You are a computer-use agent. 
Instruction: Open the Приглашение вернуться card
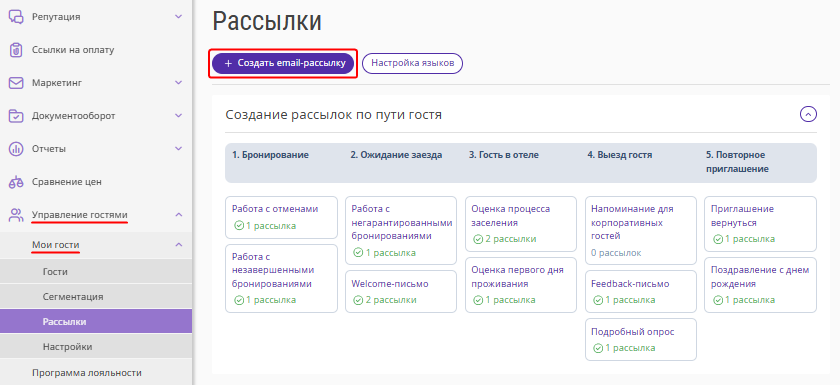761,224
